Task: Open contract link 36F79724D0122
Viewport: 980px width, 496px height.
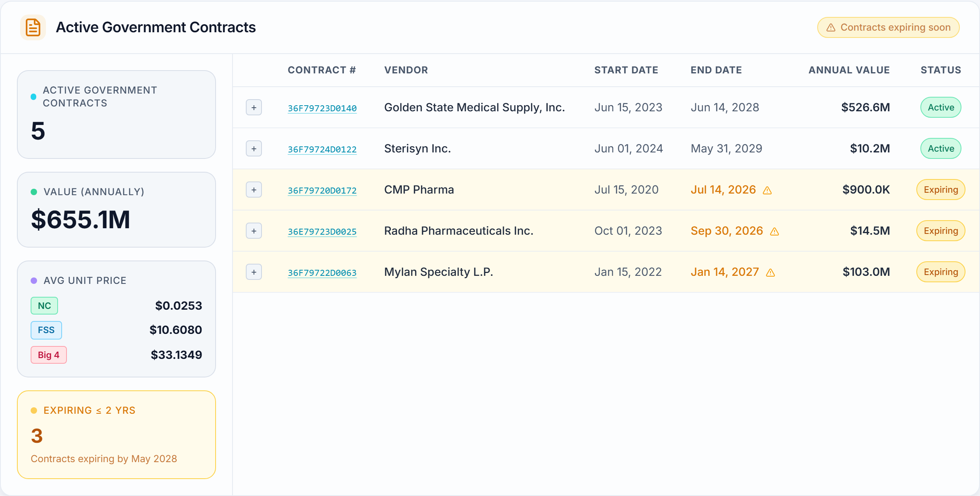Action: tap(322, 149)
